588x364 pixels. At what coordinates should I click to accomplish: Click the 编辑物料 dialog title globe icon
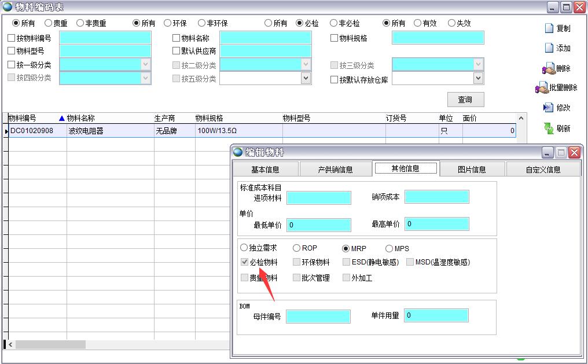[238, 152]
